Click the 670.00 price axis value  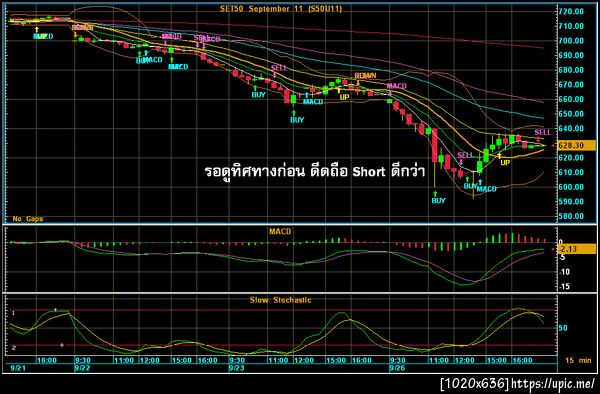[x=571, y=85]
